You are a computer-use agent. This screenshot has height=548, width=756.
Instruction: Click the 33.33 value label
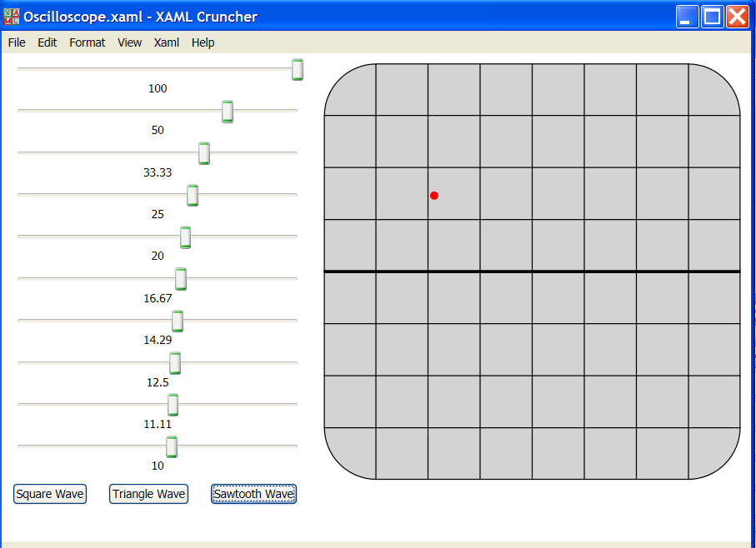[158, 172]
